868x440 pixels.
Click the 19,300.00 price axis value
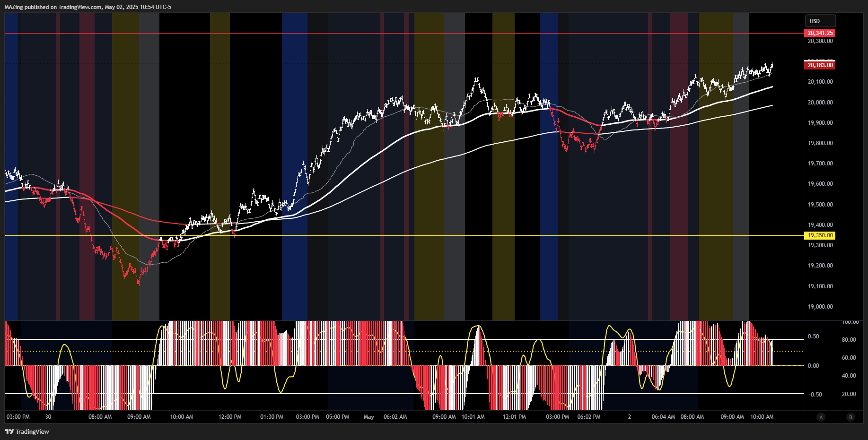coord(820,245)
